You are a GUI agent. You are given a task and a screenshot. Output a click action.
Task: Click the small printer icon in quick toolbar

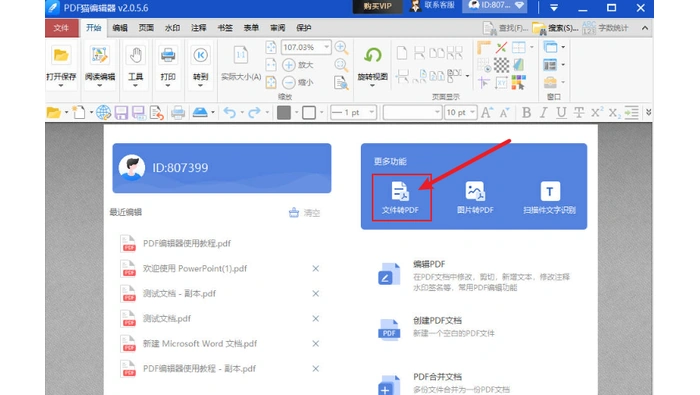click(178, 112)
